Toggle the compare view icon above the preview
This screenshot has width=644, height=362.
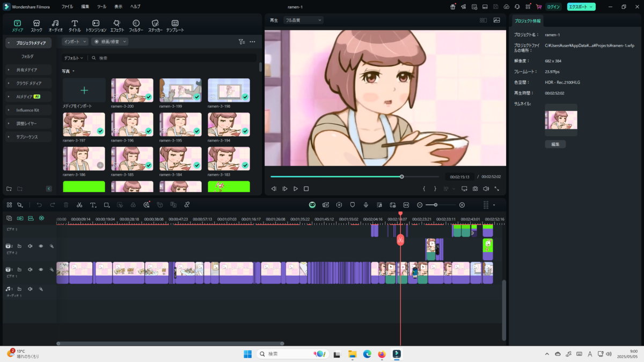point(483,20)
